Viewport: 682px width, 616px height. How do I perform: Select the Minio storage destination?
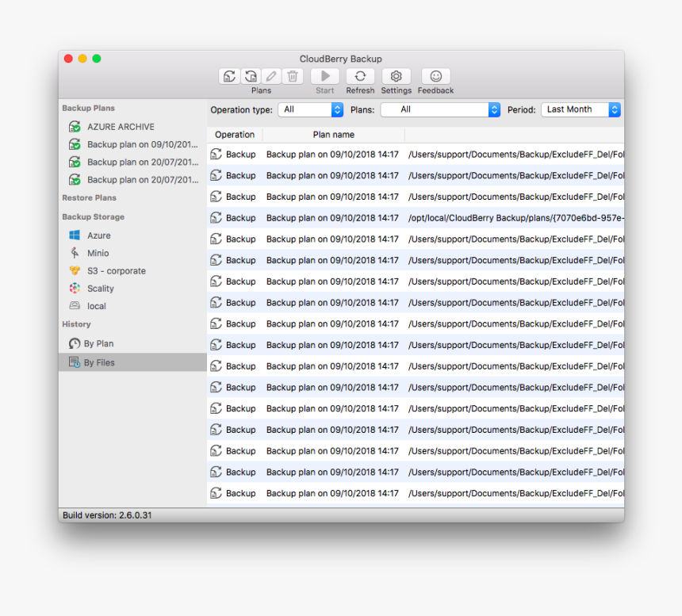(99, 252)
